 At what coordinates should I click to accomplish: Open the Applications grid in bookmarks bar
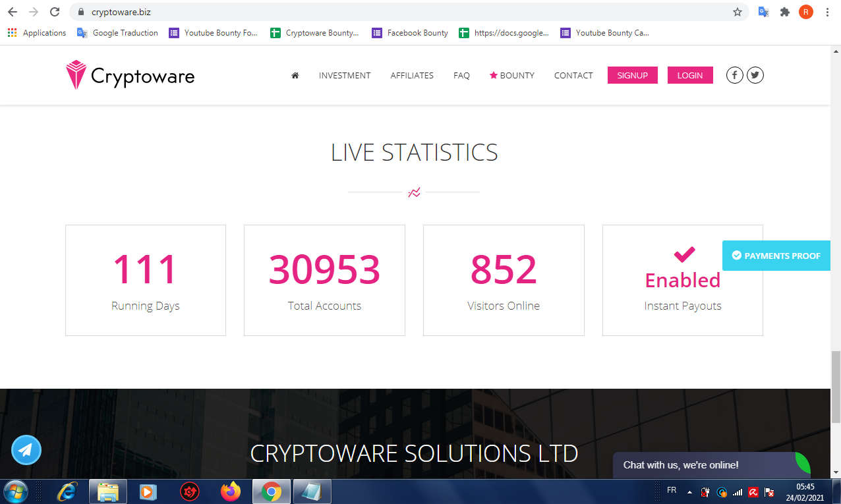(x=37, y=33)
